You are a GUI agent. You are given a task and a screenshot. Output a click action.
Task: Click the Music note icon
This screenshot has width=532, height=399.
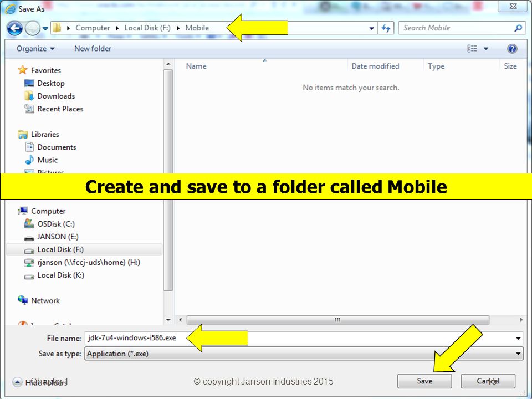29,160
